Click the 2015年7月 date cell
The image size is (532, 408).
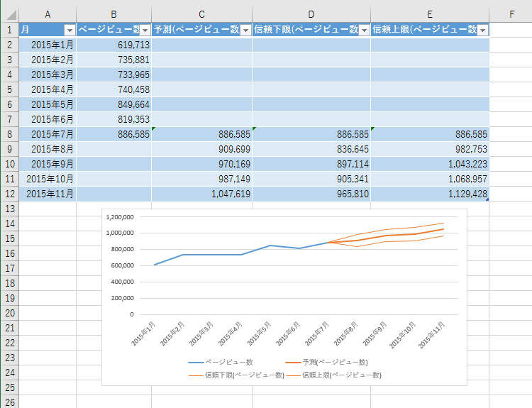pos(48,133)
